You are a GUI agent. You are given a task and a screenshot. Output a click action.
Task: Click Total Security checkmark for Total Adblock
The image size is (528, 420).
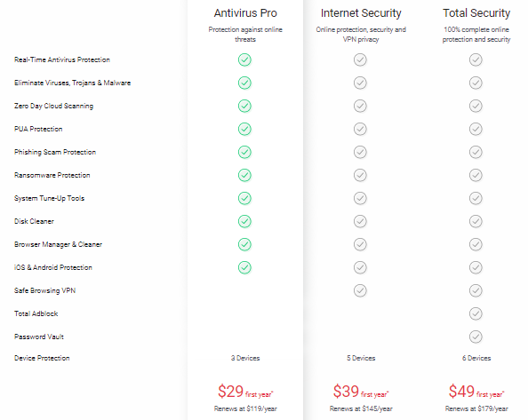tap(476, 313)
